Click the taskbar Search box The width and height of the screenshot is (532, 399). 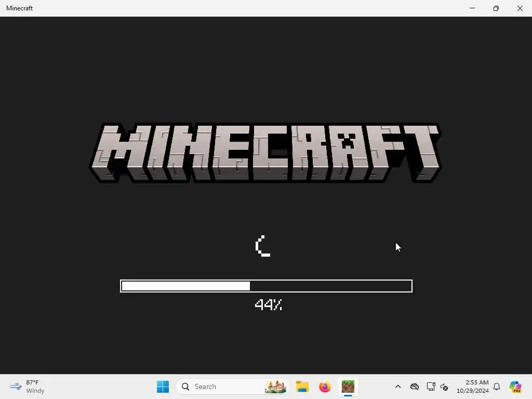[232, 387]
